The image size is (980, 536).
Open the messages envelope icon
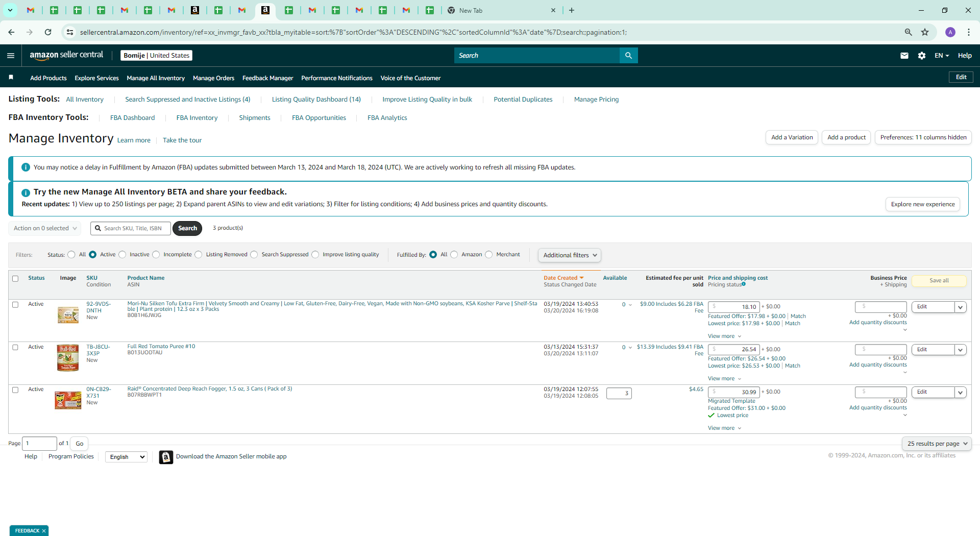[x=904, y=56]
